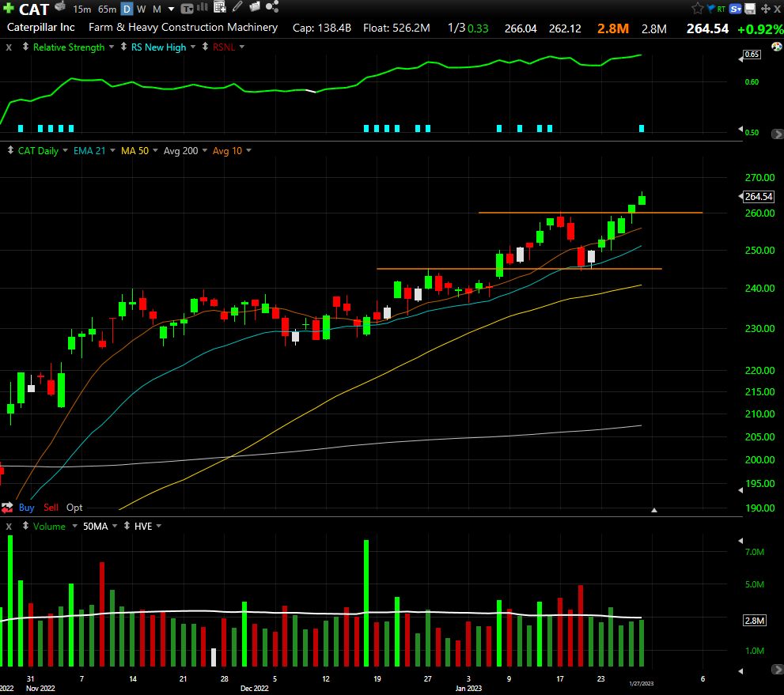Select the Weekly (W) time frame
784x695 pixels.
point(142,9)
